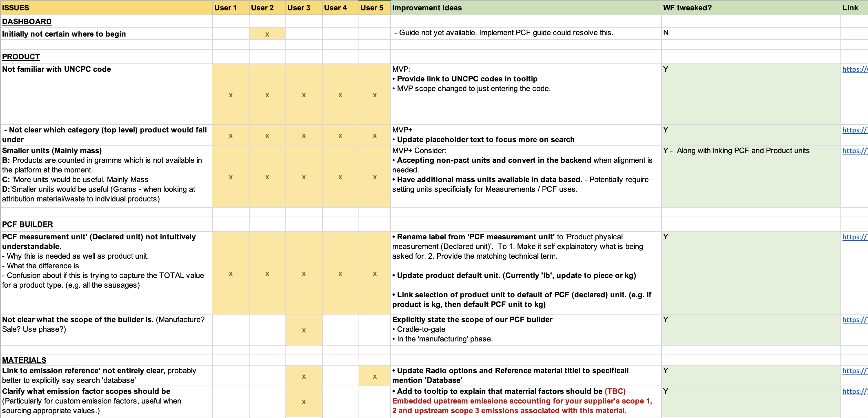Select 'Not clear what the scope' issue cell

(x=106, y=330)
